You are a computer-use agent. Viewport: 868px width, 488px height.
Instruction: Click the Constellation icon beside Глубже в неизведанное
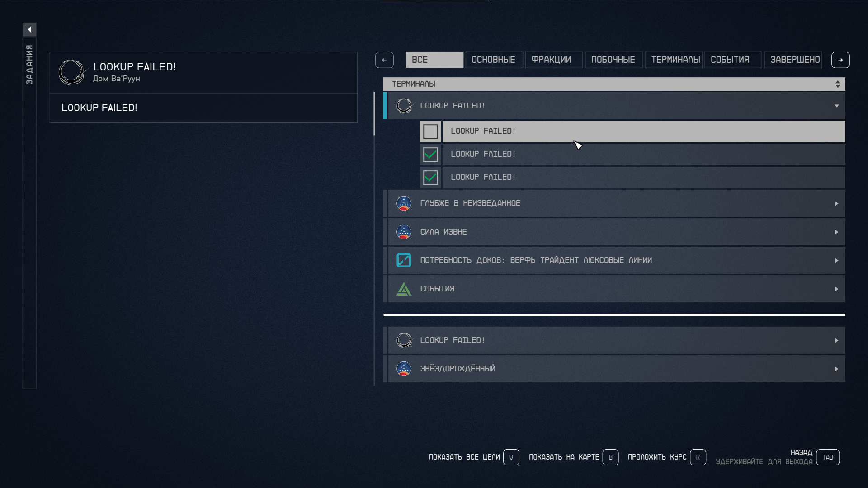click(x=404, y=203)
